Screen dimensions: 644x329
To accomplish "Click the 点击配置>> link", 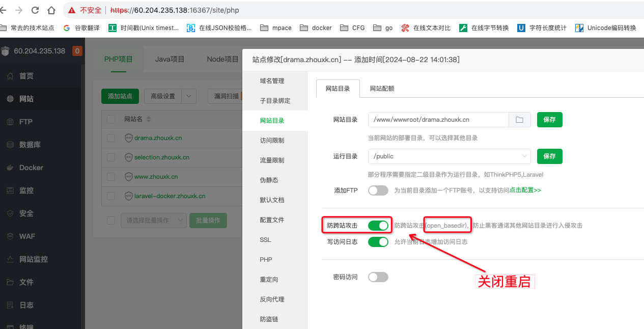I will (x=525, y=190).
